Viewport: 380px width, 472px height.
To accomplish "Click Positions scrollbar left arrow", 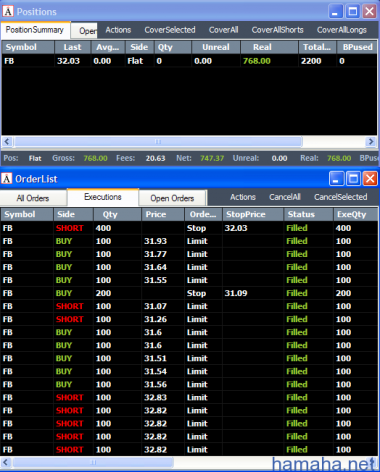I will pyautogui.click(x=7, y=142).
